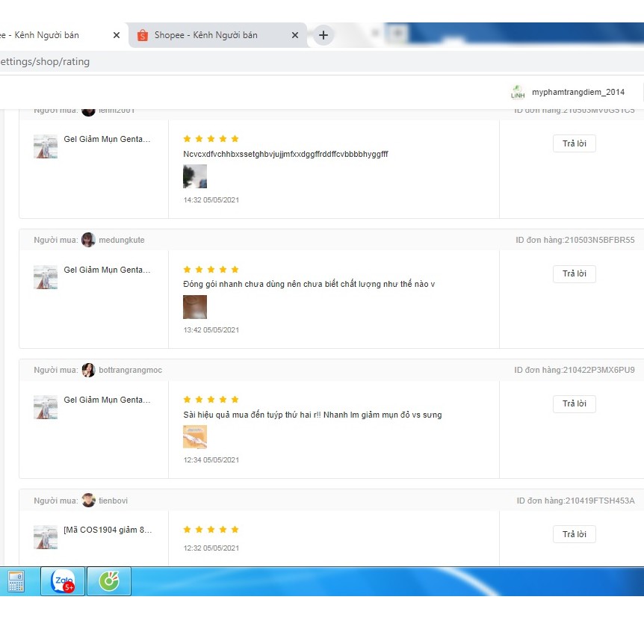Click the five-star rating in medungkute's review
The height and width of the screenshot is (644, 644).
click(211, 270)
